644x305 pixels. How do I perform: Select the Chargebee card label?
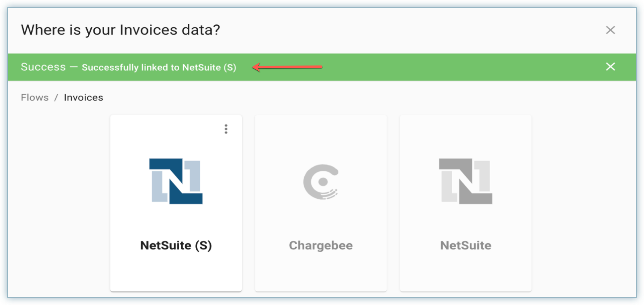321,245
